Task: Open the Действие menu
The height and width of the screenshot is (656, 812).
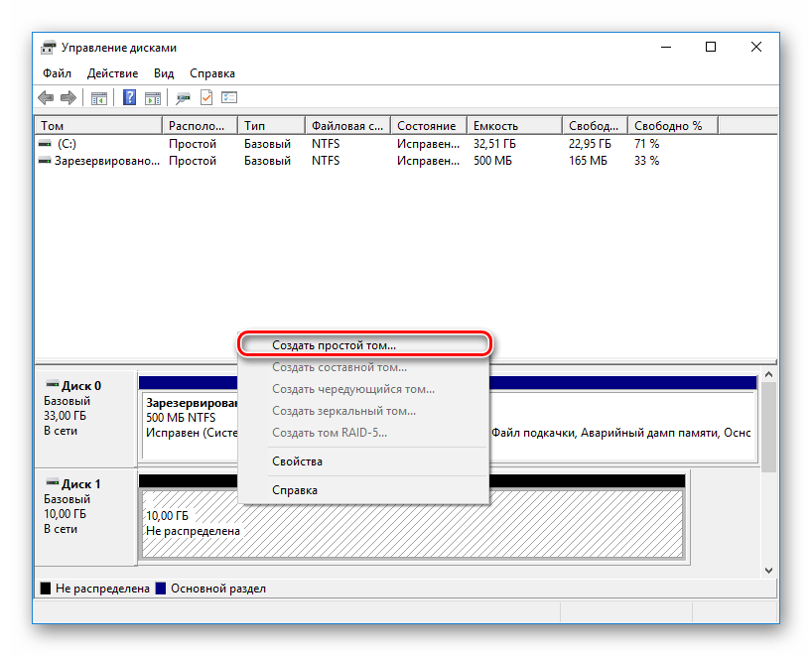Action: (112, 73)
